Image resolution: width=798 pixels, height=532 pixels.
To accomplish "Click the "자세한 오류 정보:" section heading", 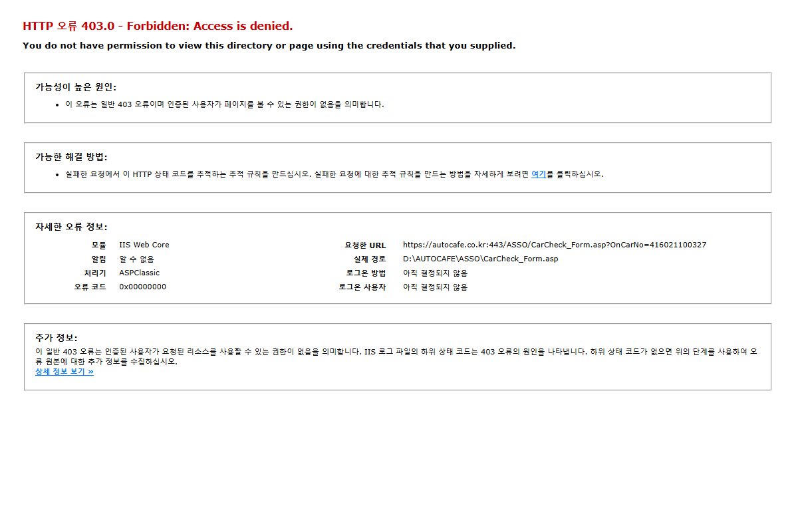I will pyautogui.click(x=71, y=227).
